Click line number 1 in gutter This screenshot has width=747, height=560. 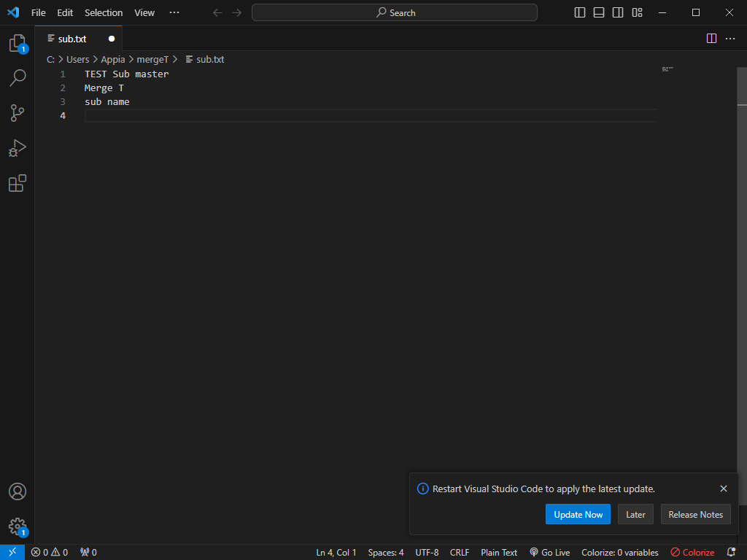[x=63, y=74]
